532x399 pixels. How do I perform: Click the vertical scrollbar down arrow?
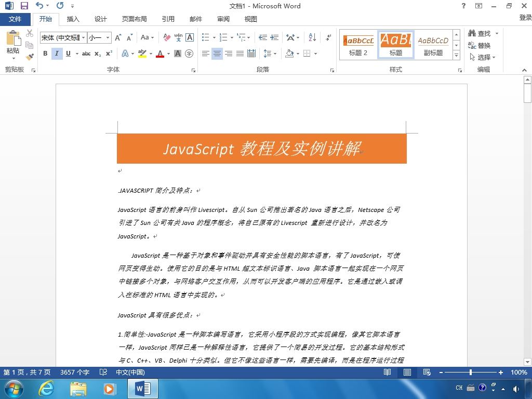[x=527, y=362]
